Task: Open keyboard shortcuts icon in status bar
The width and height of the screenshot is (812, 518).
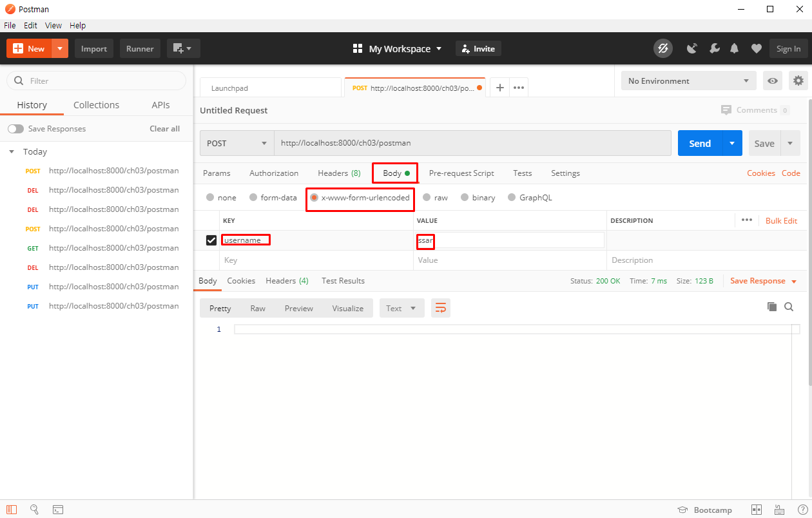Action: pos(780,510)
